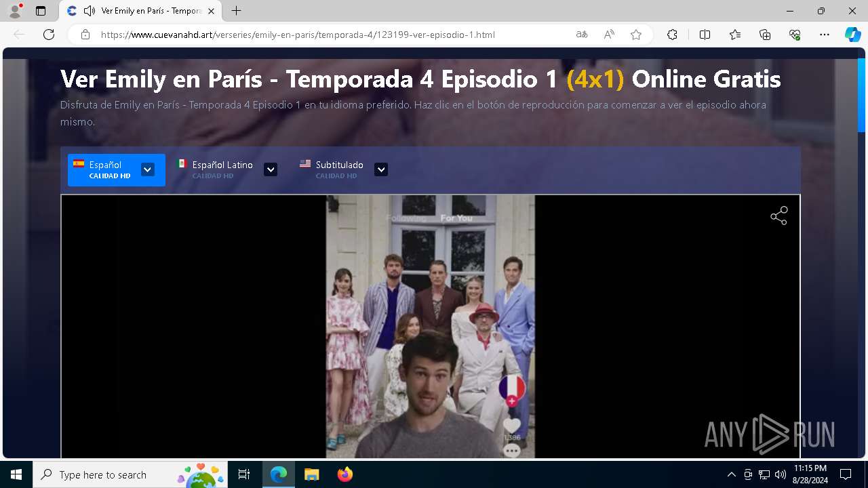Image resolution: width=868 pixels, height=488 pixels.
Task: Click the address bar URL
Action: 298,35
